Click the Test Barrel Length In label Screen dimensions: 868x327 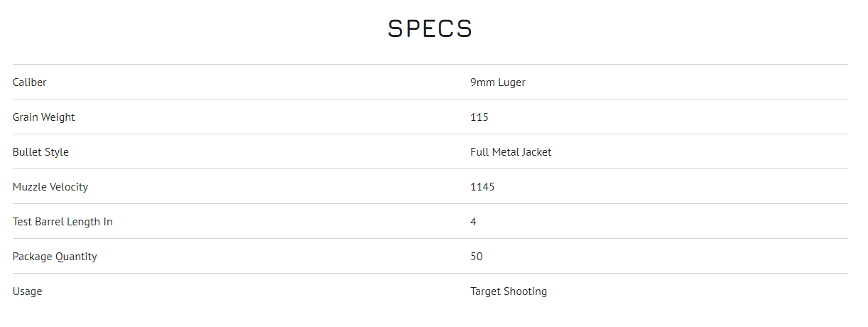pyautogui.click(x=63, y=222)
